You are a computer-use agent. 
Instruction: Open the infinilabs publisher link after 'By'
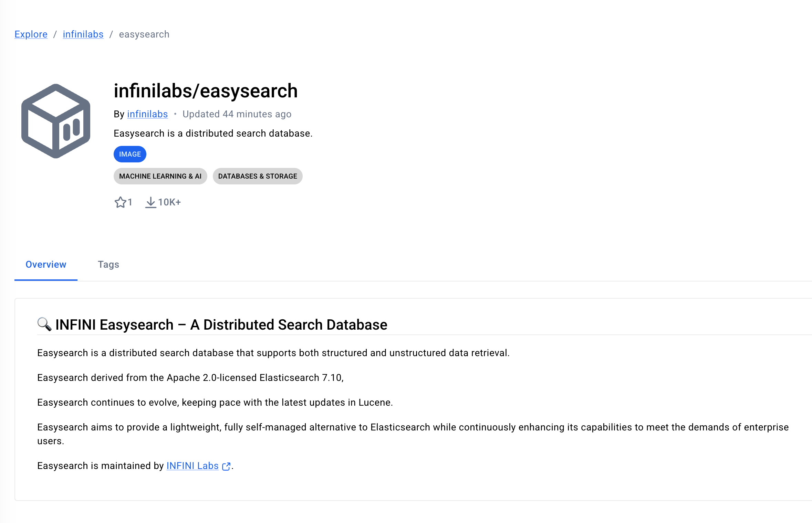pos(147,114)
